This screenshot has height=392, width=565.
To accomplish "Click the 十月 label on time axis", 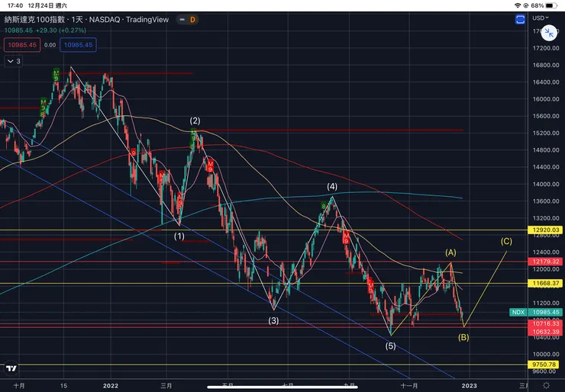I will tap(19, 386).
